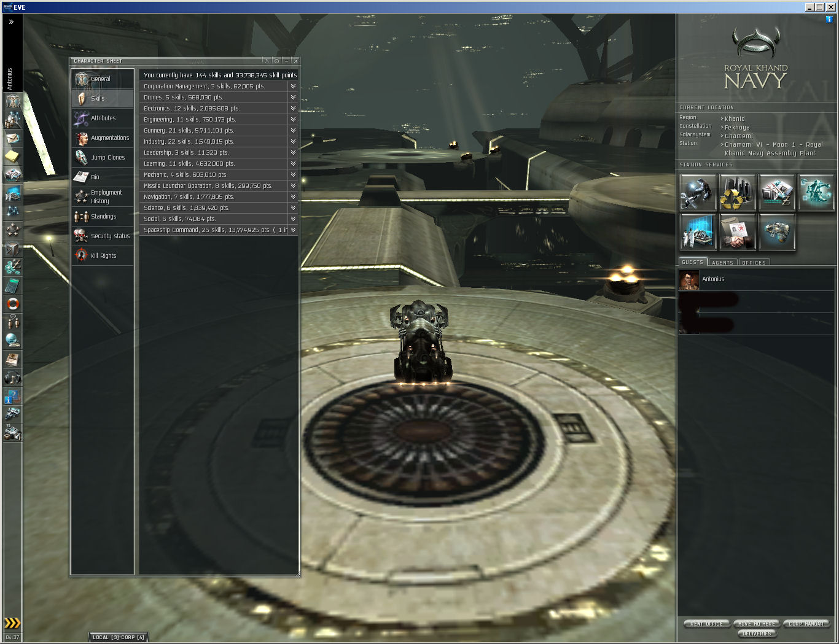Expand the Engineering skill group

click(x=293, y=120)
